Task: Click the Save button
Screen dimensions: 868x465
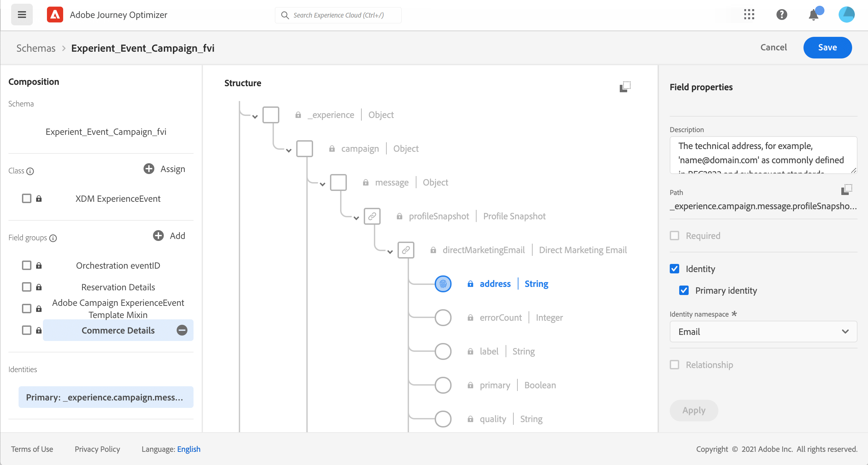Action: coord(827,47)
